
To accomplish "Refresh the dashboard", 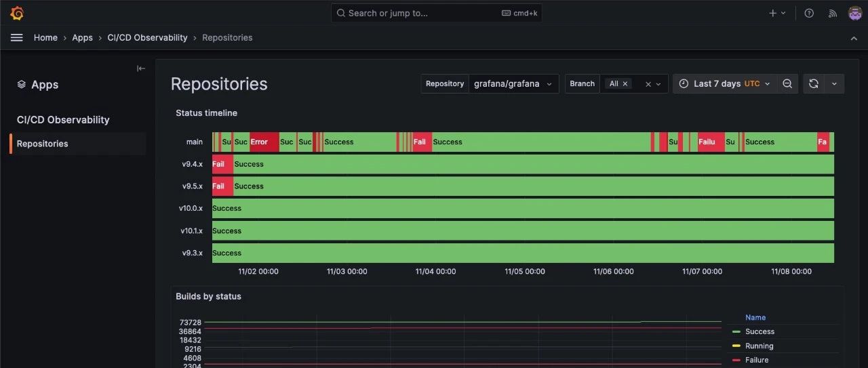I will point(814,84).
